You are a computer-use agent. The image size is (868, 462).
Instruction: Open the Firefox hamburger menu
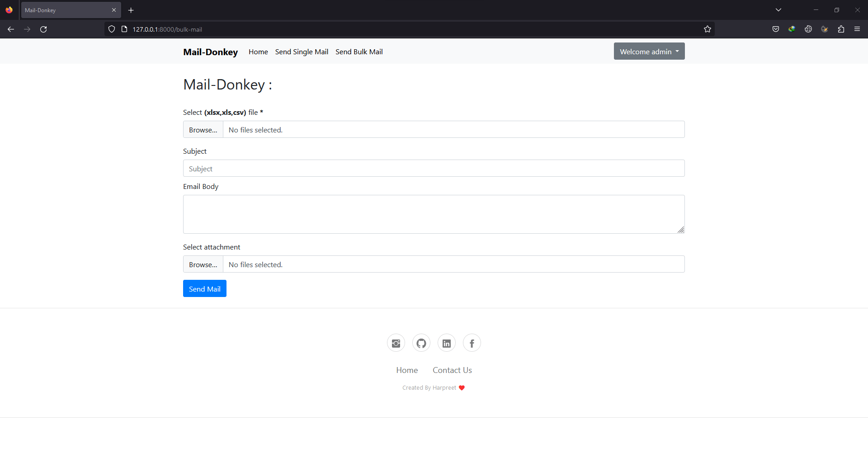coord(857,29)
